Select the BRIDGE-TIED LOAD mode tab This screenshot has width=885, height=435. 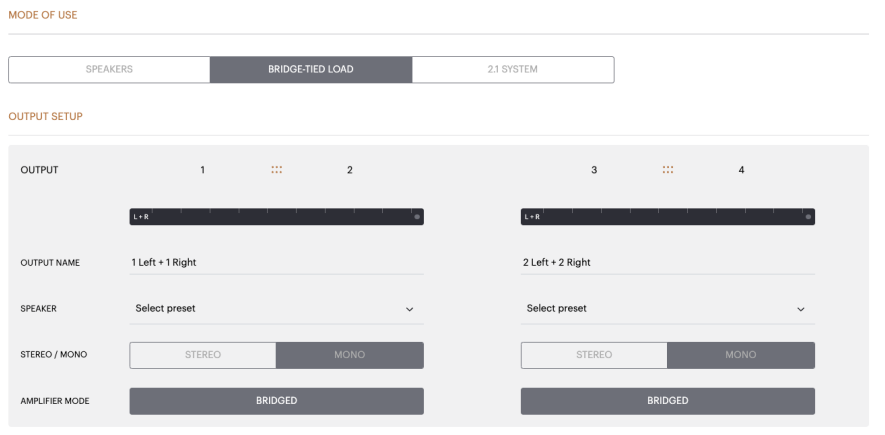coord(311,69)
